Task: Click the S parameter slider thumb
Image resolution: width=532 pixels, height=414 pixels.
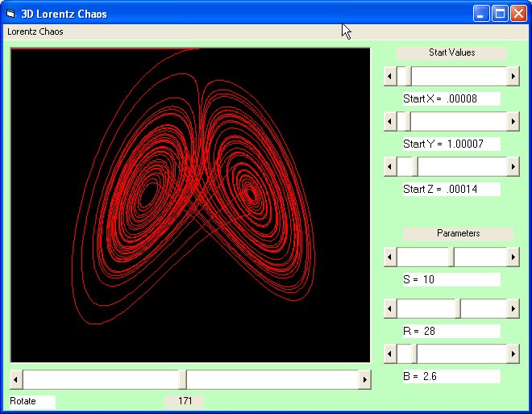Action: click(451, 257)
